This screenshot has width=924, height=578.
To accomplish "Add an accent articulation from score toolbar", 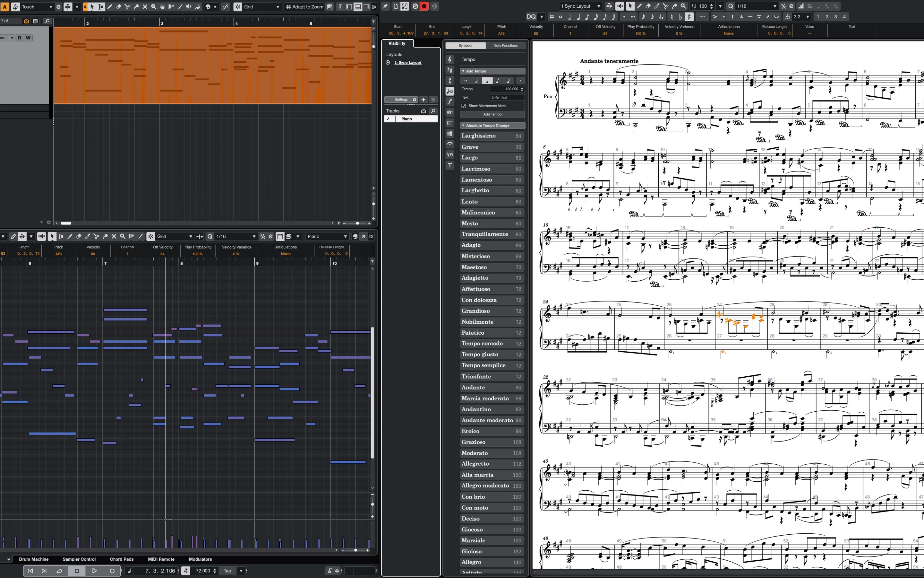I will (x=715, y=16).
